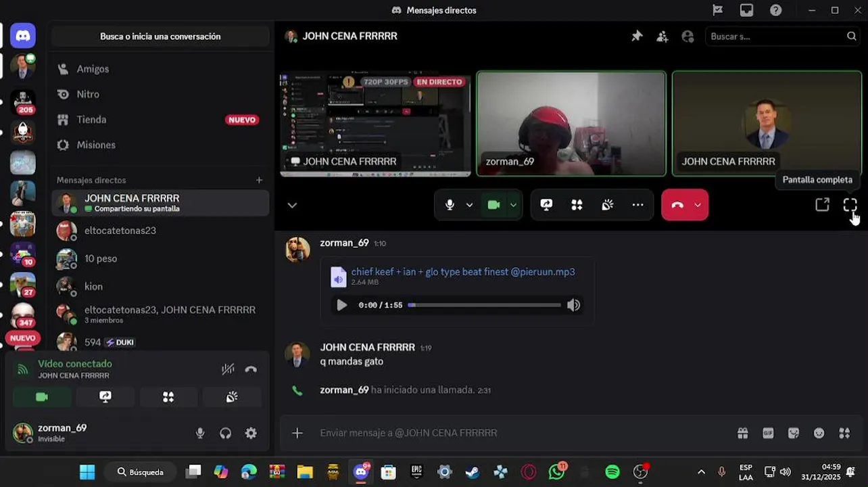Open the 3 miembros group DM
The width and height of the screenshot is (868, 487).
[160, 314]
